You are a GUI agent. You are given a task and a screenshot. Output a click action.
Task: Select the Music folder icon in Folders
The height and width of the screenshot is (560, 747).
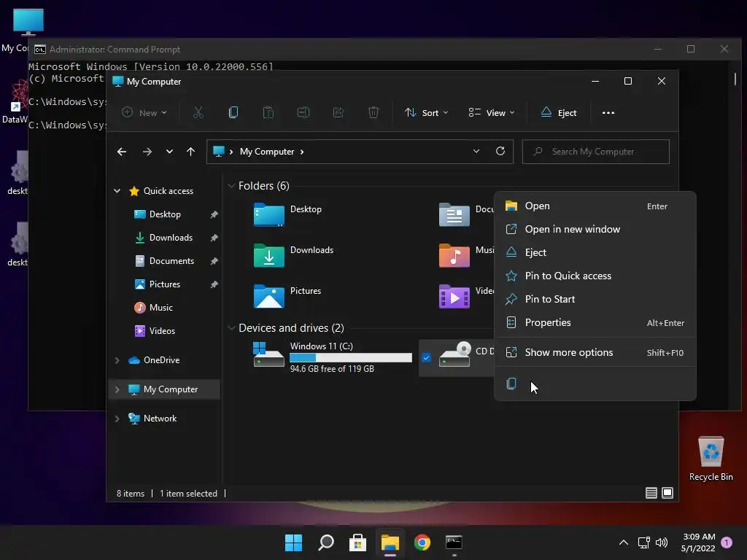coord(454,255)
